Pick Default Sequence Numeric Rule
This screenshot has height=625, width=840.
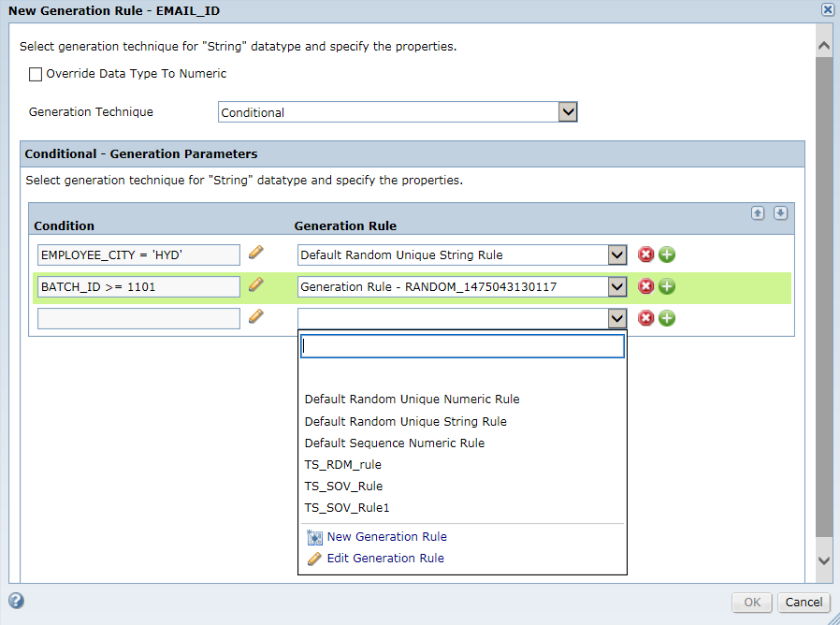[x=395, y=443]
